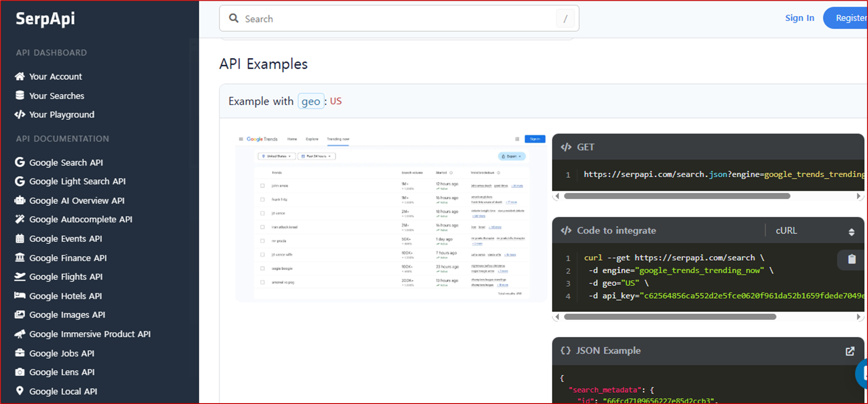Click the slash shortcut badge in search box
The width and height of the screenshot is (868, 404).
click(x=565, y=19)
